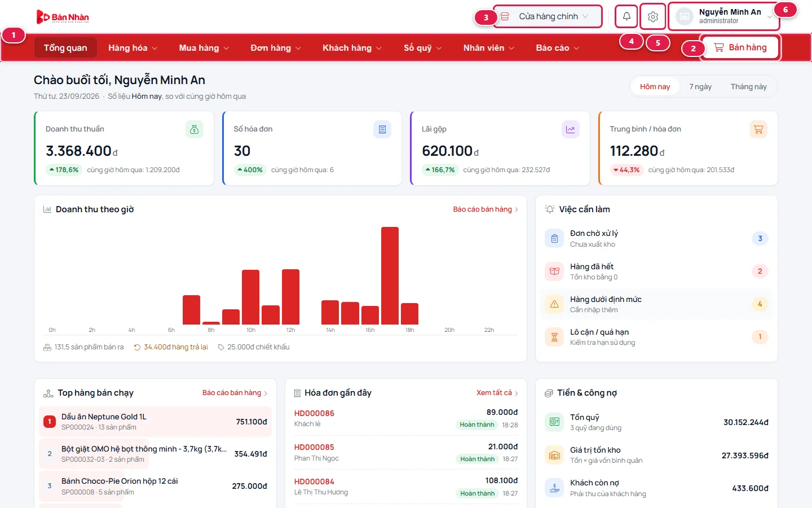Image resolution: width=812 pixels, height=508 pixels.
Task: Click the cart icon on Trung bình / hóa đơn
Action: tap(758, 129)
